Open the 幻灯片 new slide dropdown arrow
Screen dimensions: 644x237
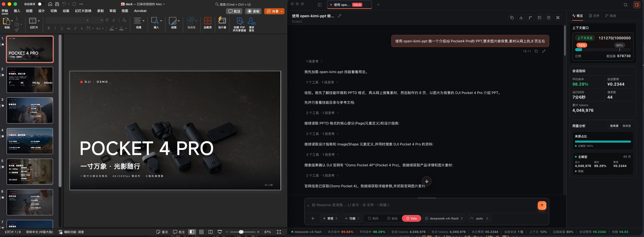point(39,21)
